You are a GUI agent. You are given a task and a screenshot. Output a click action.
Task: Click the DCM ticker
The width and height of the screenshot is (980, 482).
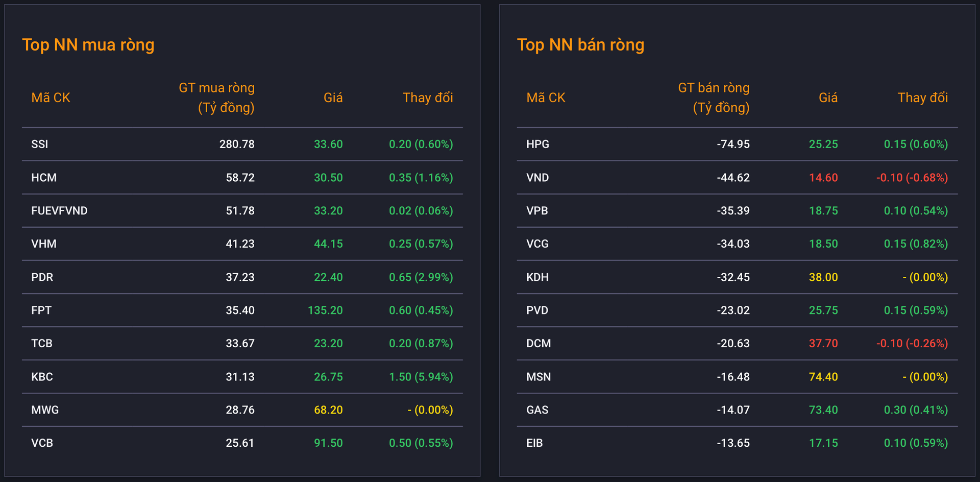[539, 344]
